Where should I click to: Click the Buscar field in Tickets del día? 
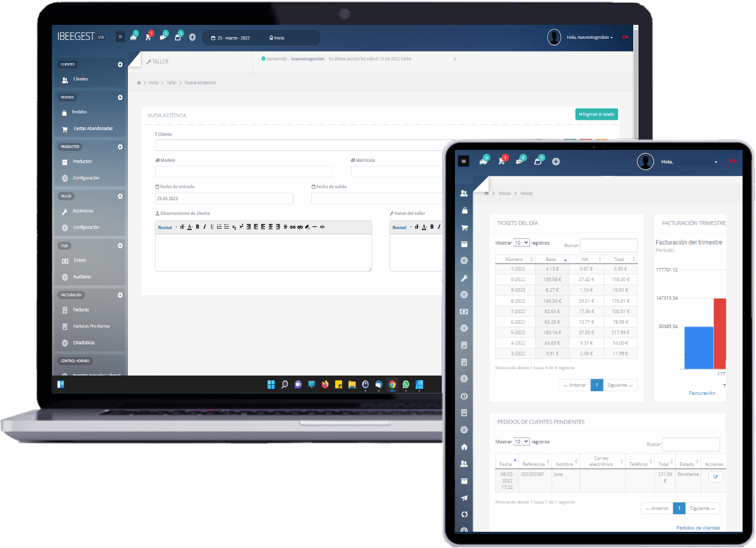[x=608, y=245]
